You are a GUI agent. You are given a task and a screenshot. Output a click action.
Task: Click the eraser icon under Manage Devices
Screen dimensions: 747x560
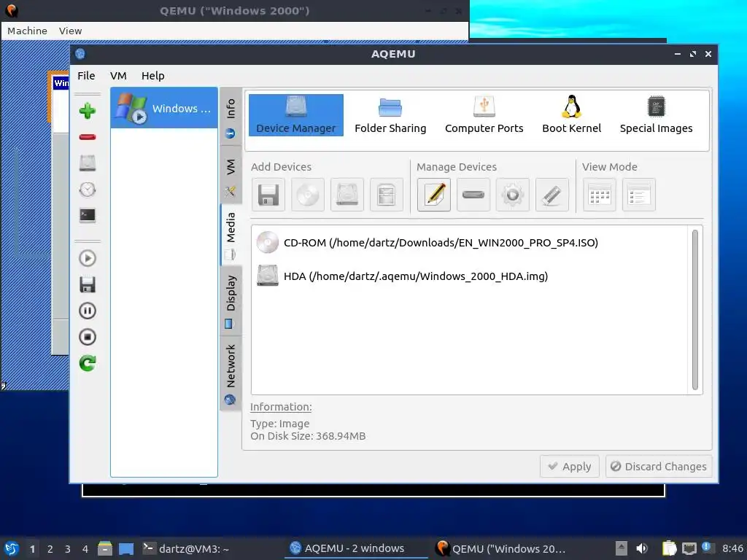coord(551,195)
